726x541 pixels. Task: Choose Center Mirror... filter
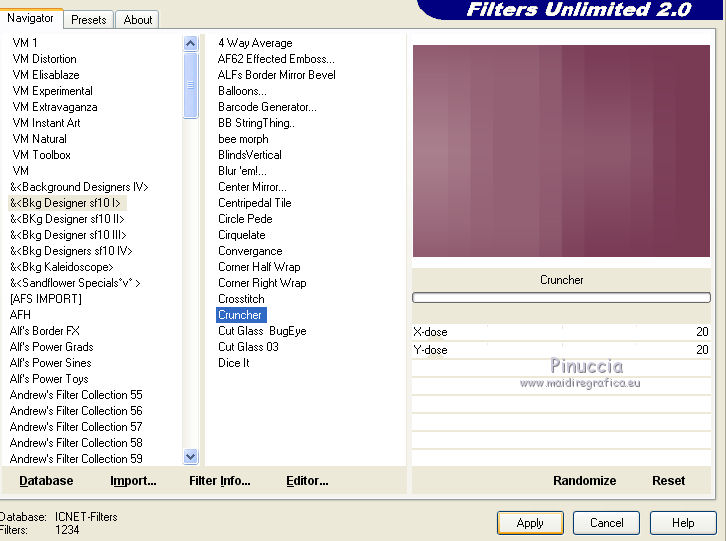pos(252,187)
